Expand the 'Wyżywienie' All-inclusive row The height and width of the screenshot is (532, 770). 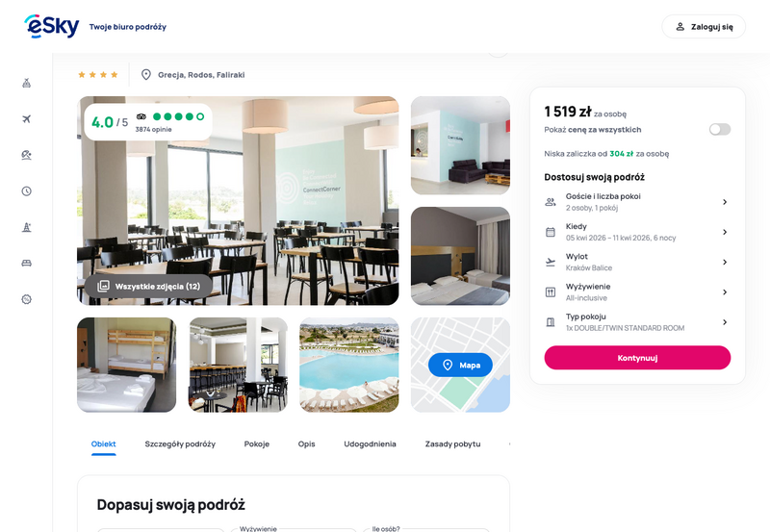click(x=637, y=292)
